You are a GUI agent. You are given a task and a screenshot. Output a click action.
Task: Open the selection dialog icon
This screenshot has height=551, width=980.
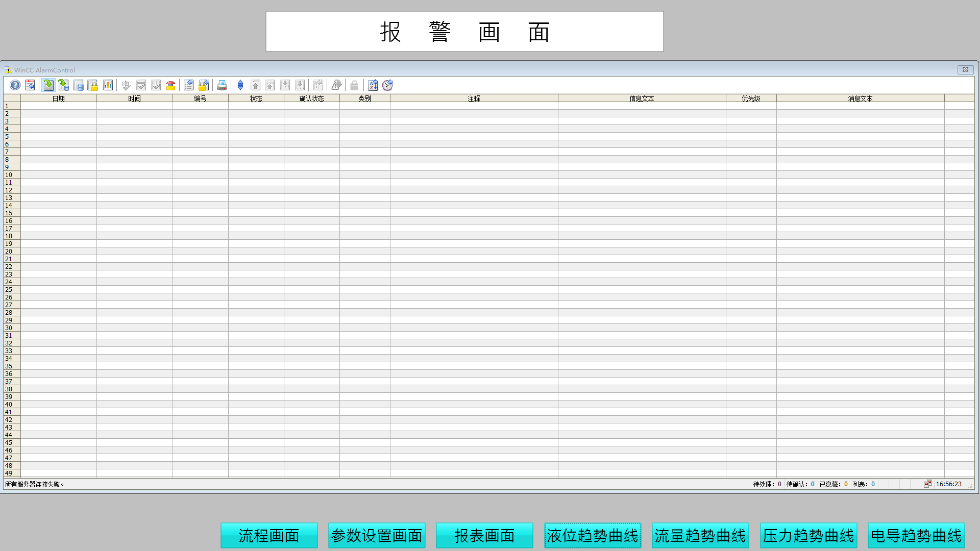189,85
